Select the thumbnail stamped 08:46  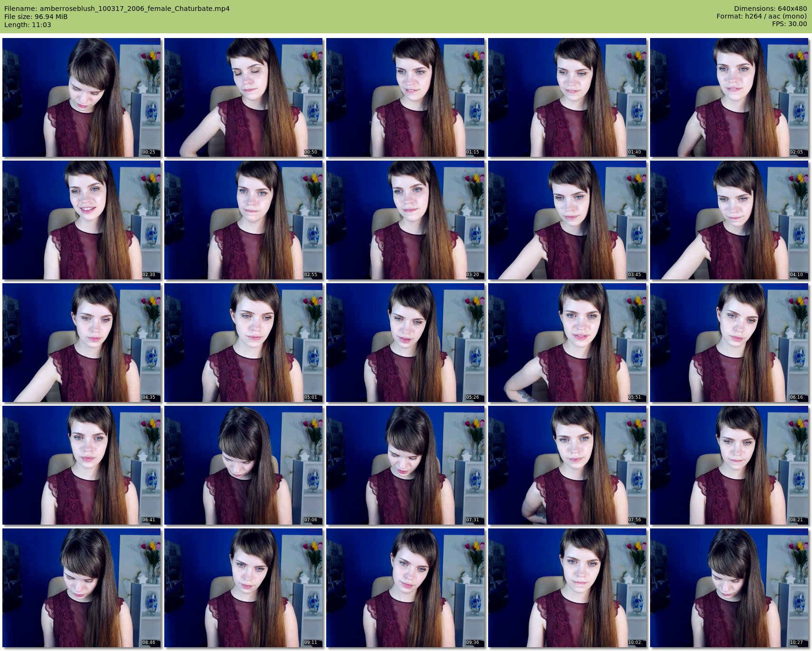tap(82, 588)
